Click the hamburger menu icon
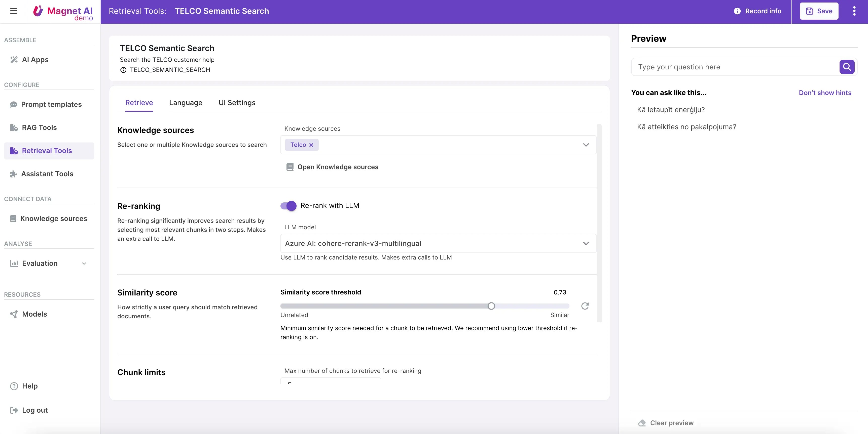Screen dimensions: 868x434 [14, 11]
